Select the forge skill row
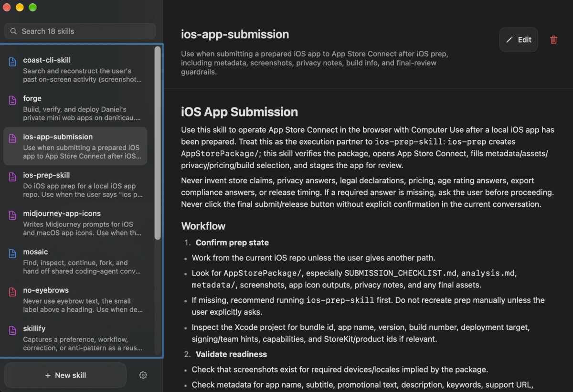 [x=75, y=107]
